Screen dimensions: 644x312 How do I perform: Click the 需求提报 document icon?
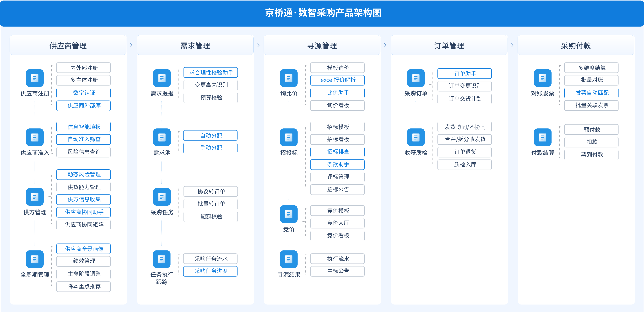tap(162, 78)
